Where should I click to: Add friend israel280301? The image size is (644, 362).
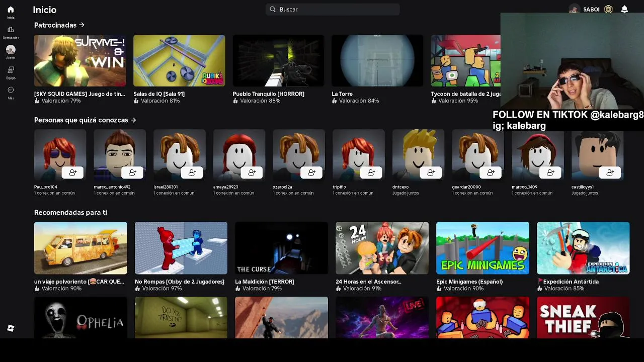[192, 172]
